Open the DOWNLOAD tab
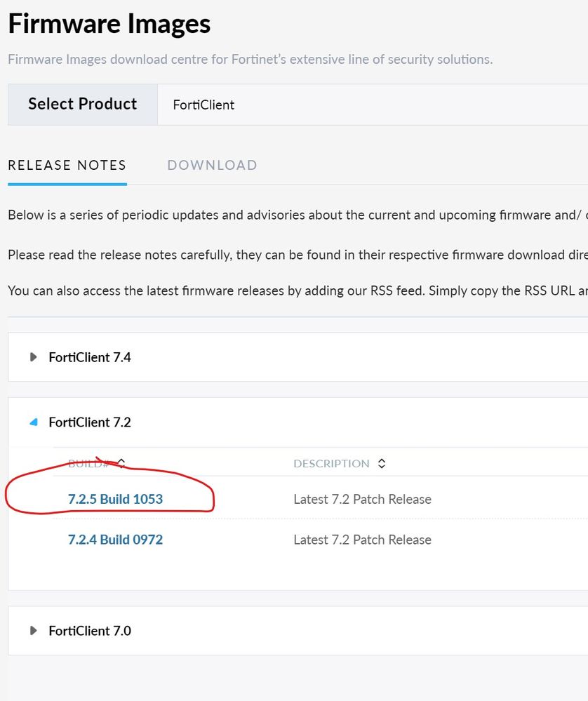This screenshot has height=701, width=588. click(212, 166)
